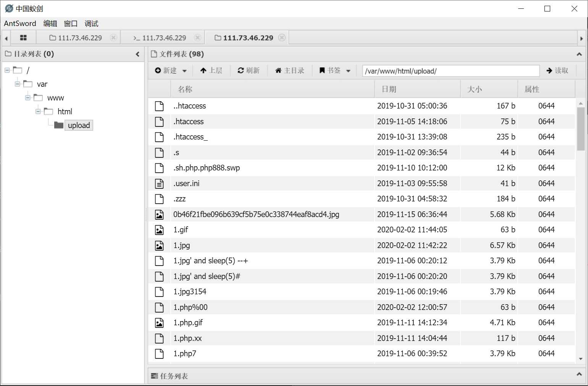This screenshot has width=588, height=386.
Task: Sort by the 大小 column header
Action: (x=489, y=89)
